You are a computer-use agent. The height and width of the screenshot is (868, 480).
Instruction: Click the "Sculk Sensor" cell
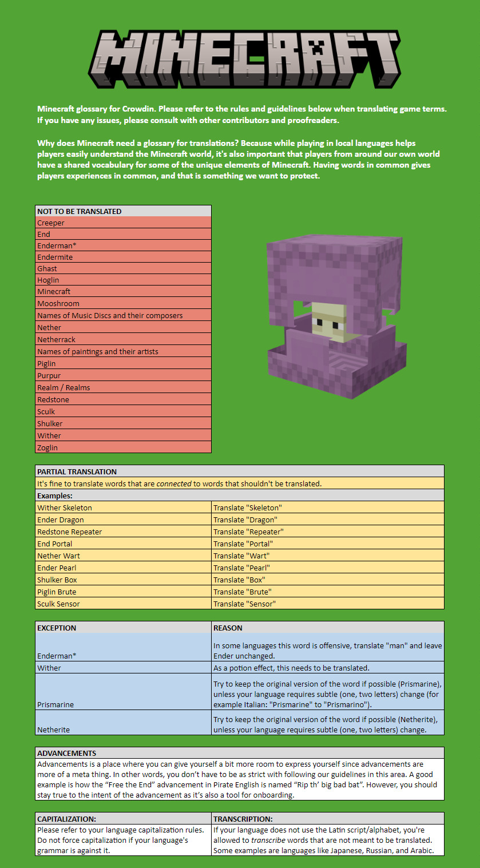[124, 604]
